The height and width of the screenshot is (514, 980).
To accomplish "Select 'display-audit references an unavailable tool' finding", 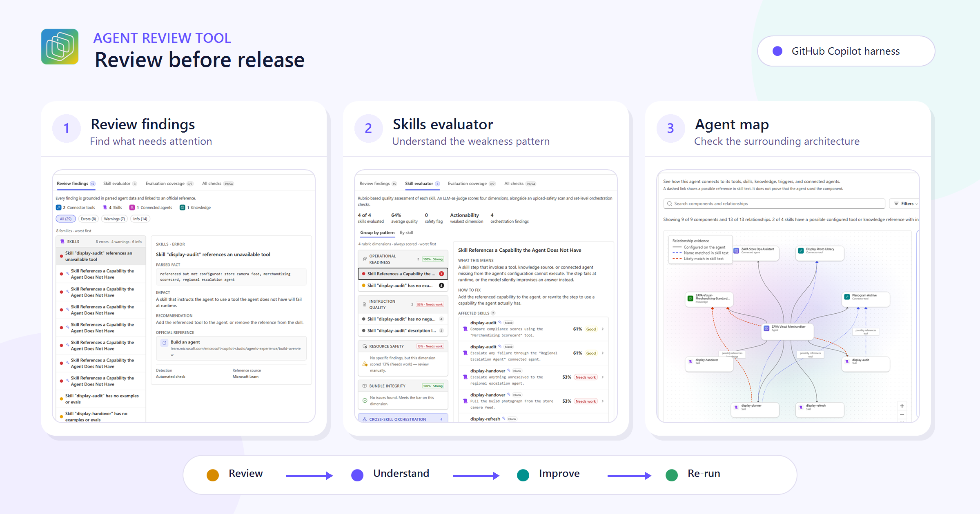I will [x=101, y=256].
